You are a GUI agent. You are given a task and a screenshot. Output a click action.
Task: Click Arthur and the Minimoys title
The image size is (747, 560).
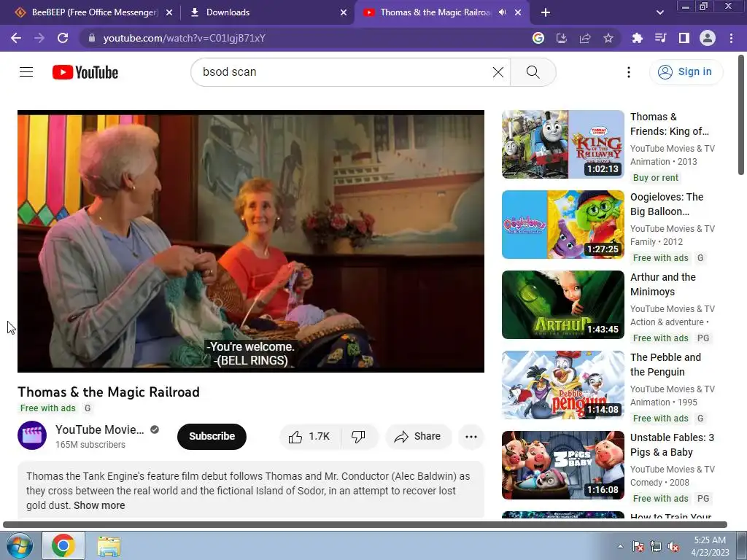662,284
